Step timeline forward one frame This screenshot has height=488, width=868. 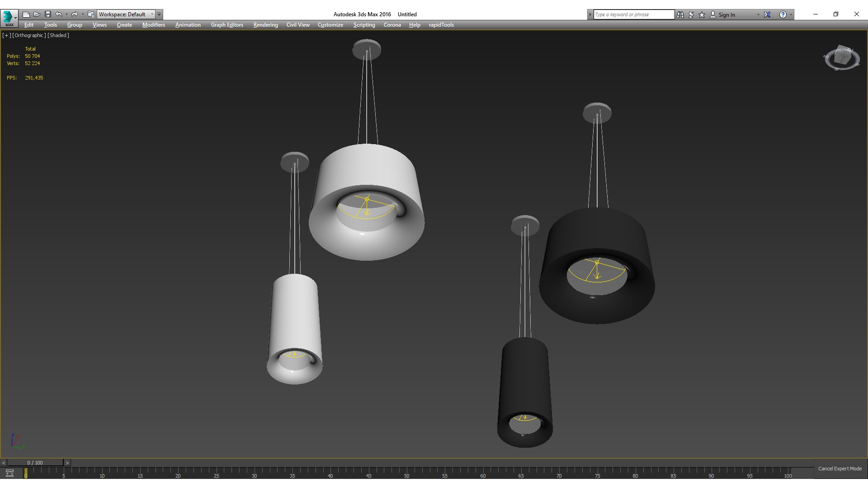click(67, 463)
